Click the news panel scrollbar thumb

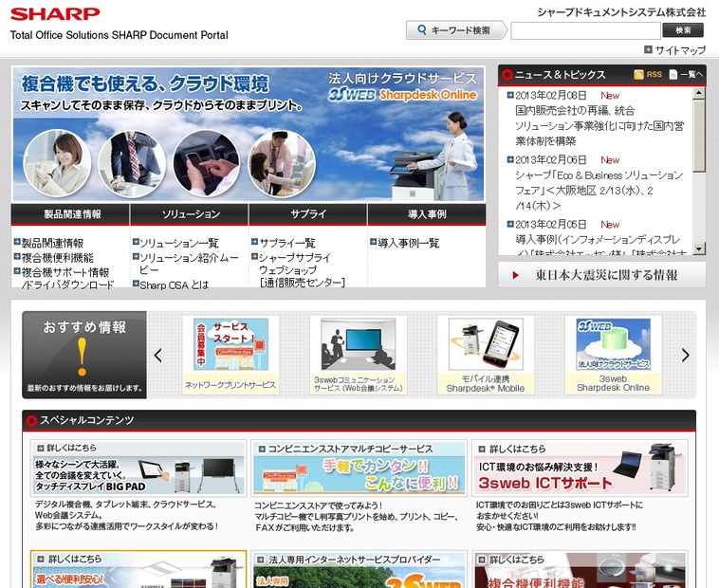698,137
